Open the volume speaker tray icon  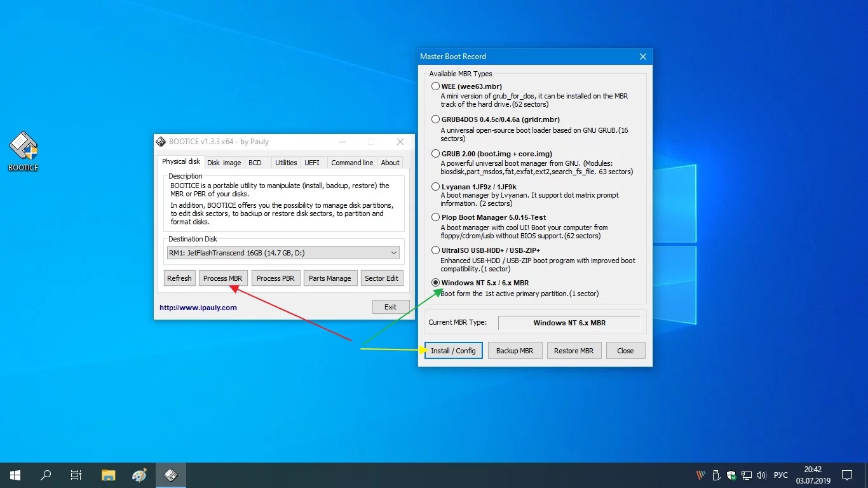[761, 475]
